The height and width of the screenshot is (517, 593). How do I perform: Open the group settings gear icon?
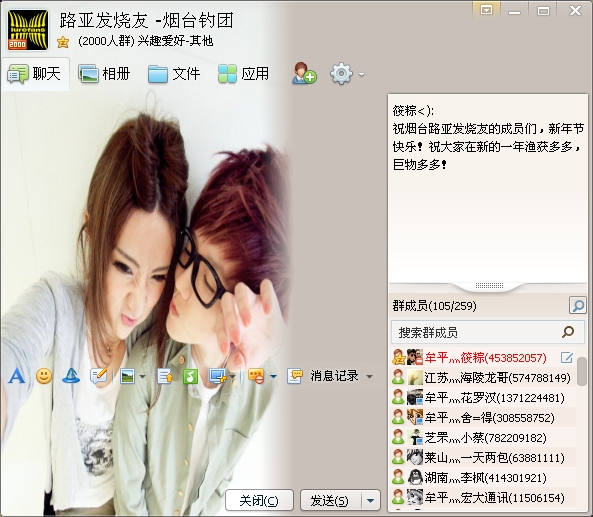click(342, 74)
